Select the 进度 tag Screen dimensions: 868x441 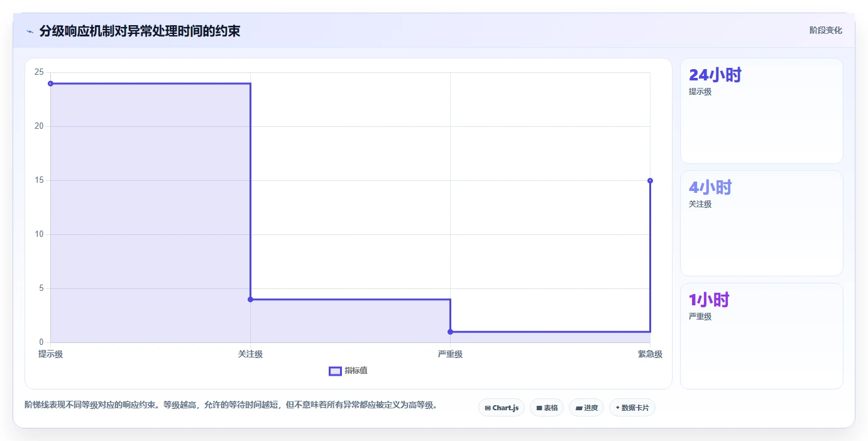[586, 408]
